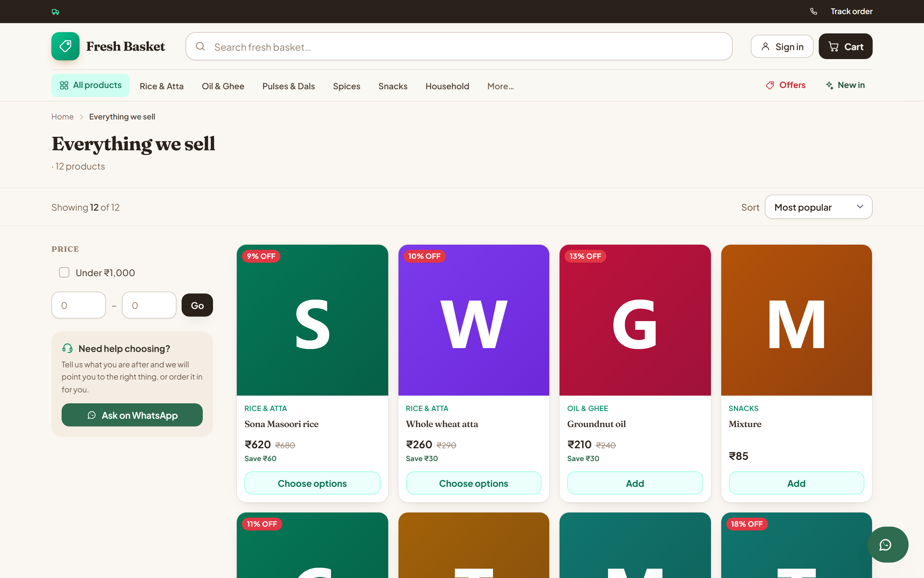Click the maximum price input

pyautogui.click(x=149, y=305)
